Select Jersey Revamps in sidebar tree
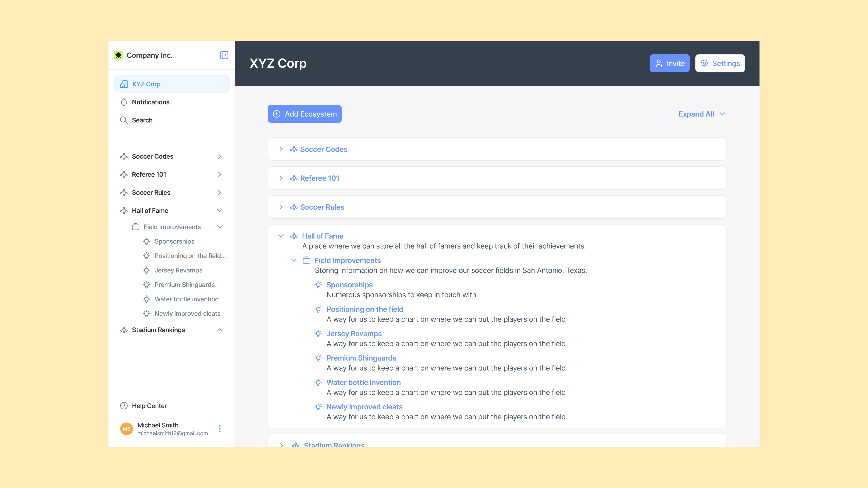The image size is (868, 488). [178, 270]
